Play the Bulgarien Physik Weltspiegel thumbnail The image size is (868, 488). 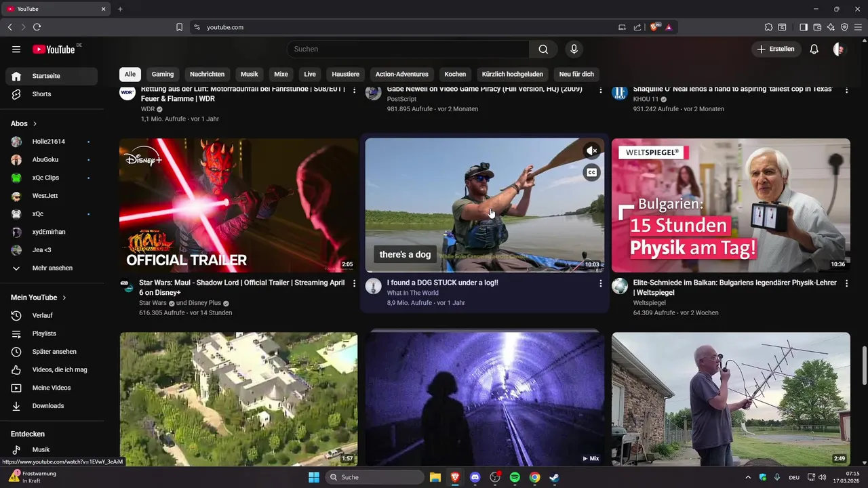731,205
